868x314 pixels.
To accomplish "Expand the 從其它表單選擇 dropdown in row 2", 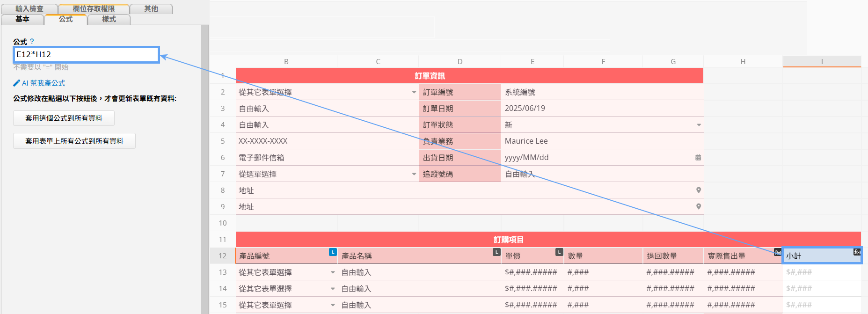I will [414, 92].
